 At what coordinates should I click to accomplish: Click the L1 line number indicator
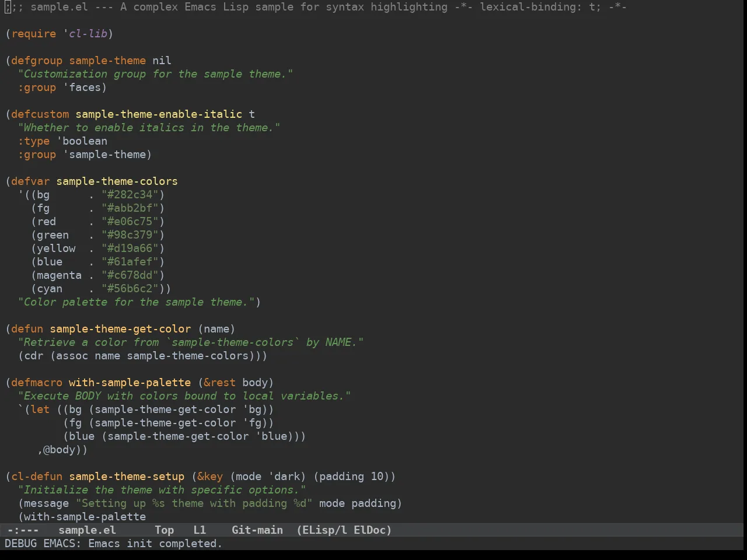tap(200, 530)
